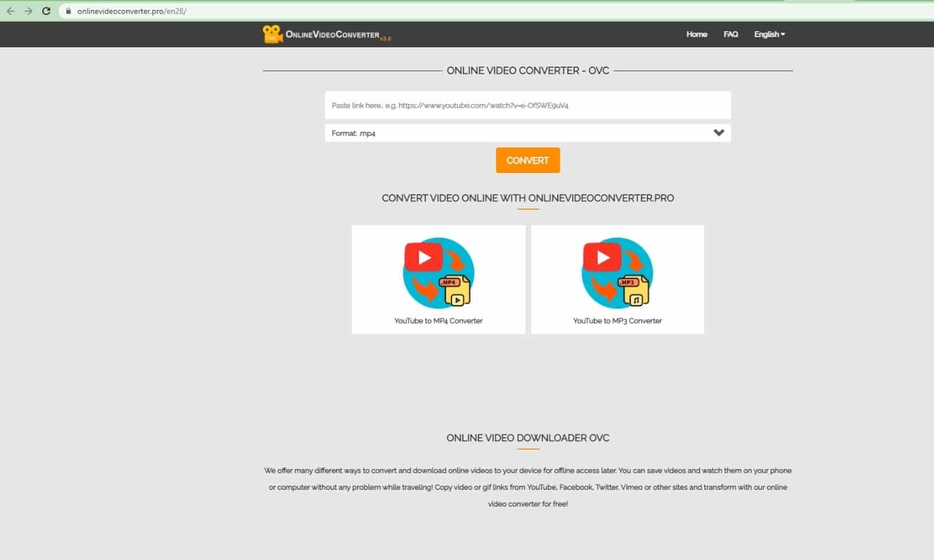Click the paste link input field
Viewport: 934px width, 560px height.
point(527,105)
